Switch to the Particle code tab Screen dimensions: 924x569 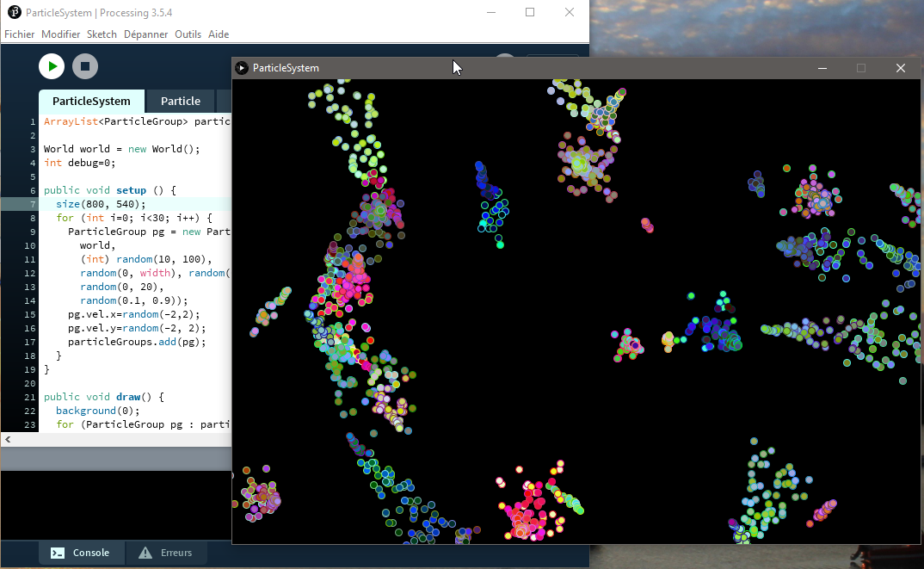tap(181, 101)
